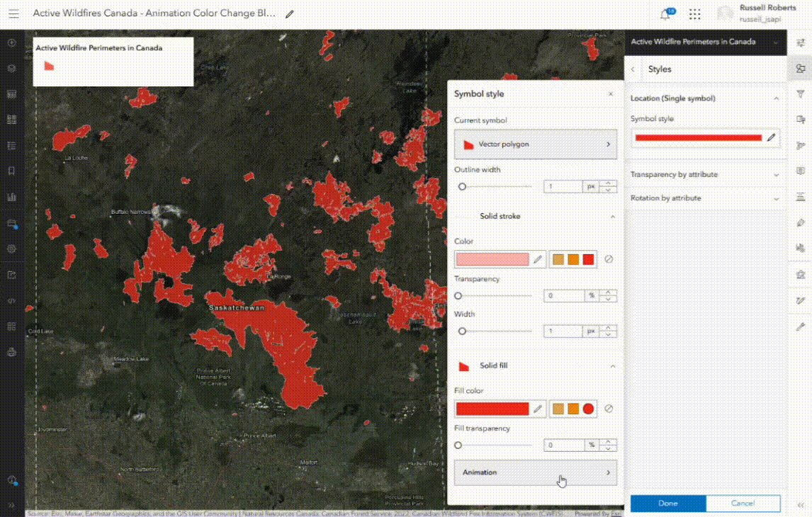Collapse Location (Single symbol) section
The height and width of the screenshot is (517, 812).
pyautogui.click(x=777, y=98)
